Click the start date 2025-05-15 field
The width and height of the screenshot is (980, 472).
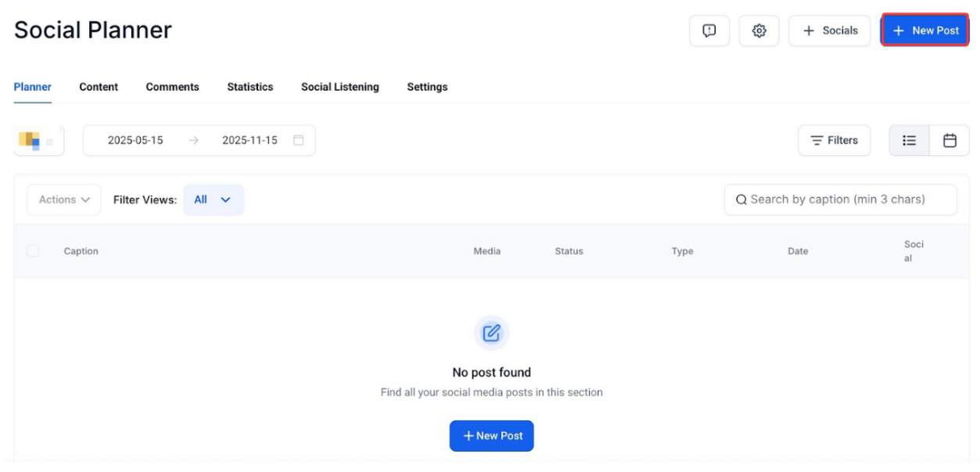pyautogui.click(x=135, y=140)
